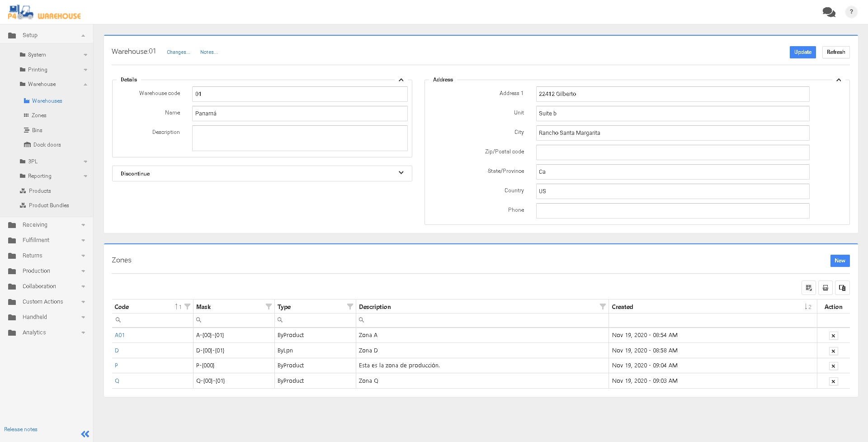Collapse the Details section
868x442 pixels.
[401, 80]
